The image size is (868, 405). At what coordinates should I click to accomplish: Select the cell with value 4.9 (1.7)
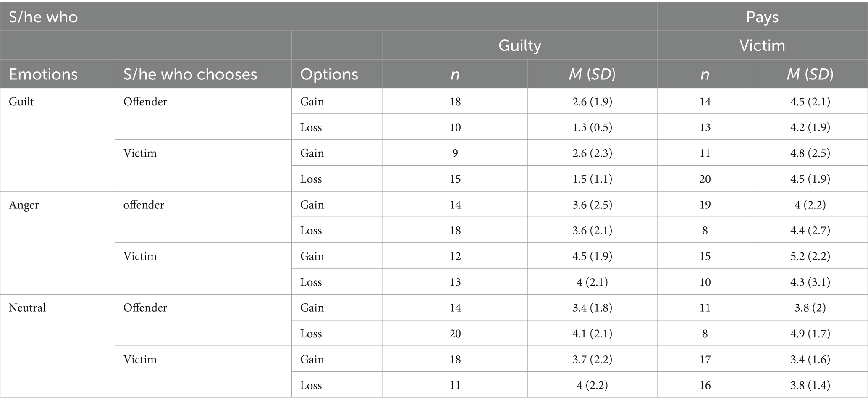click(810, 334)
